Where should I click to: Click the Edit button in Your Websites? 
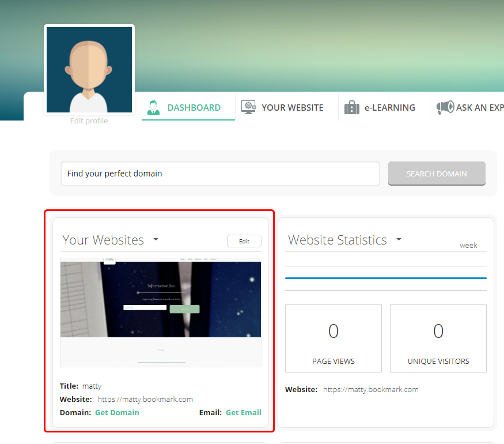244,241
